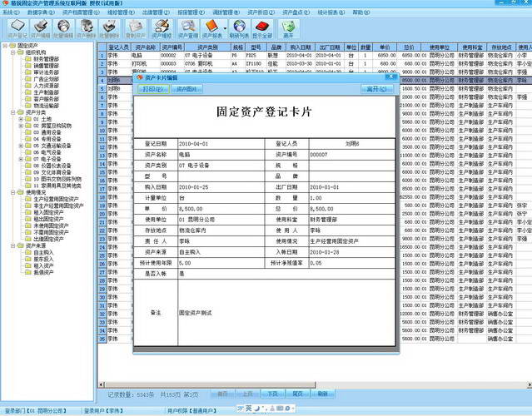Open the 系统 menu
Image resolution: width=532 pixels, height=416 pixels.
11,12
